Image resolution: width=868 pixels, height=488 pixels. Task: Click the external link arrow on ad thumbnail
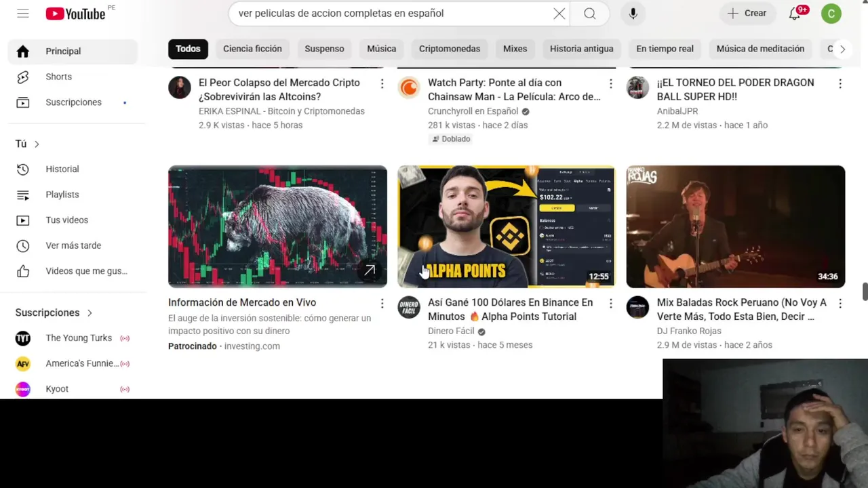370,270
